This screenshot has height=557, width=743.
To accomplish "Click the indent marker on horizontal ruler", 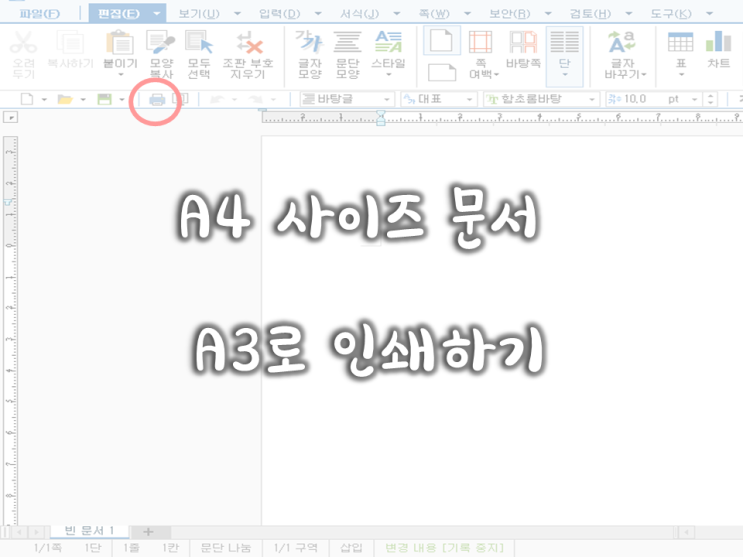I will tap(381, 118).
